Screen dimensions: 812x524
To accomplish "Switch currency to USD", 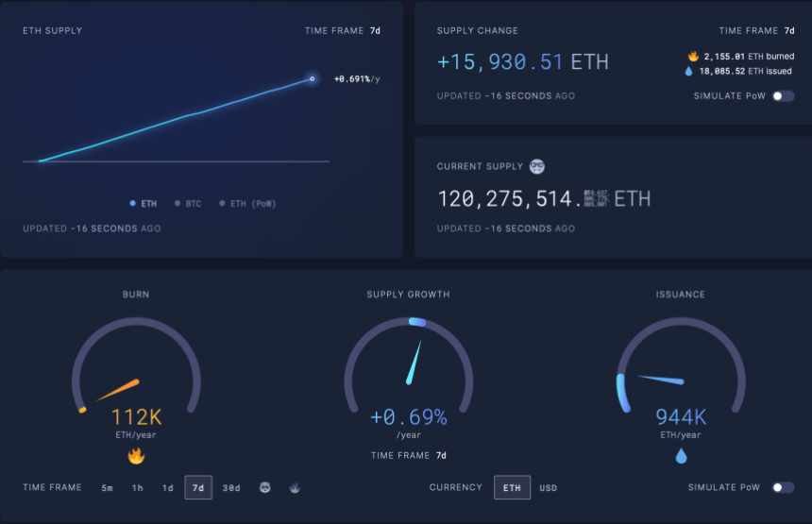I will coord(549,488).
